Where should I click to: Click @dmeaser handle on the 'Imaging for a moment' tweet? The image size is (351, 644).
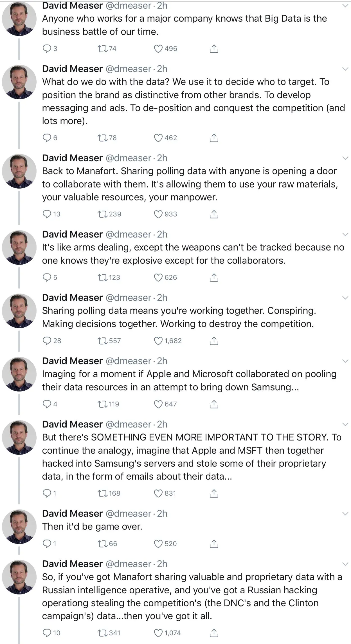128,361
